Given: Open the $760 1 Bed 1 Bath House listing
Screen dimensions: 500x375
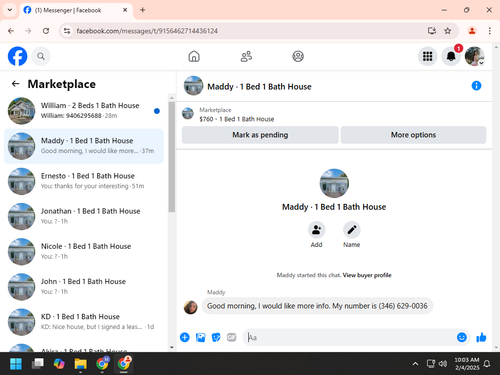Looking at the screenshot, I should coord(237,119).
